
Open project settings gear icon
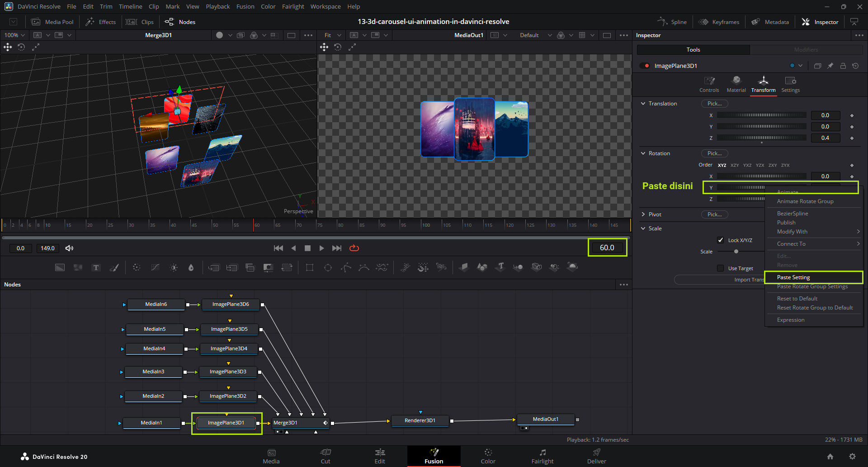(852, 457)
